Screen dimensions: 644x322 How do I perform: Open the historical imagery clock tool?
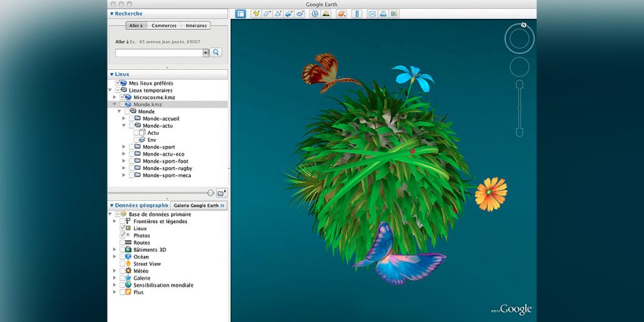[315, 14]
